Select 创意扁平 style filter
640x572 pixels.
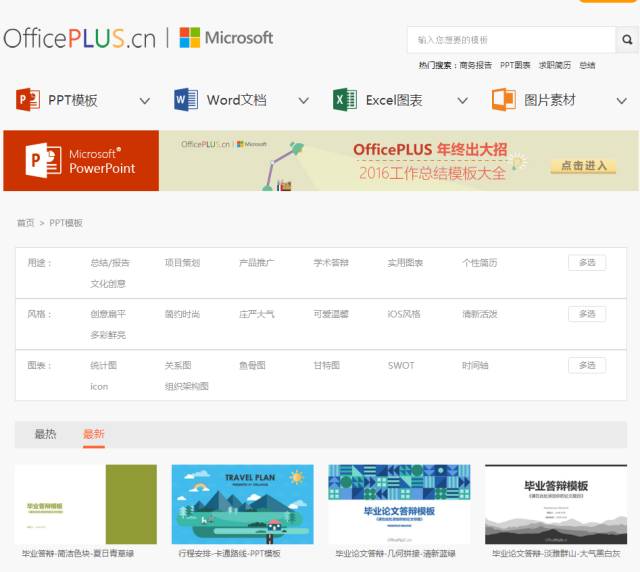[x=108, y=314]
